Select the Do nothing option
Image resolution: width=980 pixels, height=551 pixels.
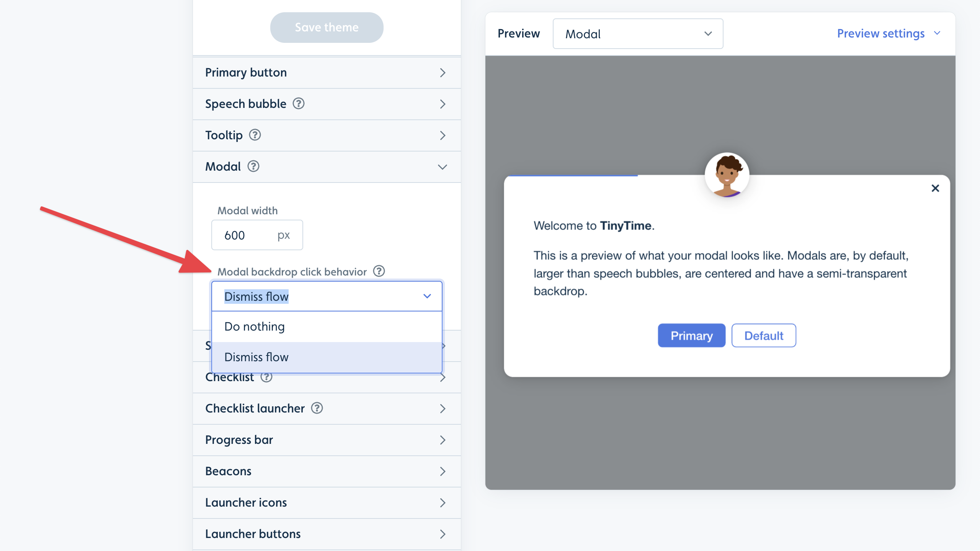click(x=327, y=326)
